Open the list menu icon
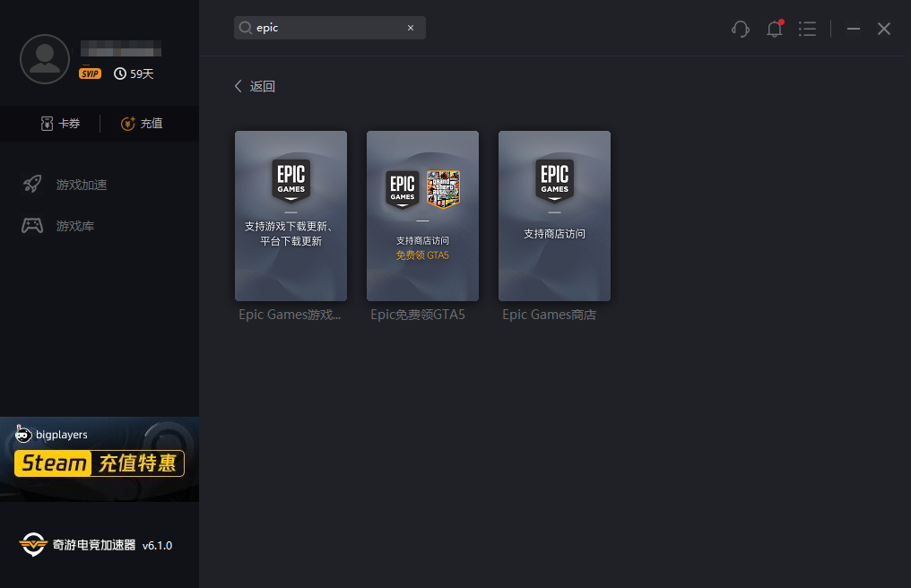Screen dimensions: 911x588 pyautogui.click(x=807, y=29)
